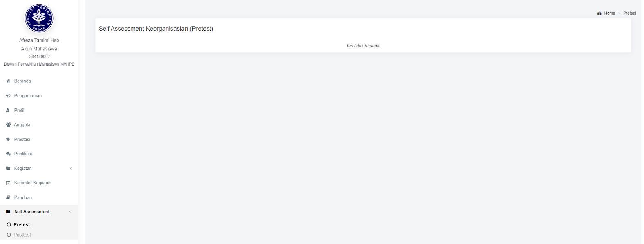Expand the Kegiatan submenu arrow
Image resolution: width=644 pixels, height=244 pixels.
click(x=71, y=168)
